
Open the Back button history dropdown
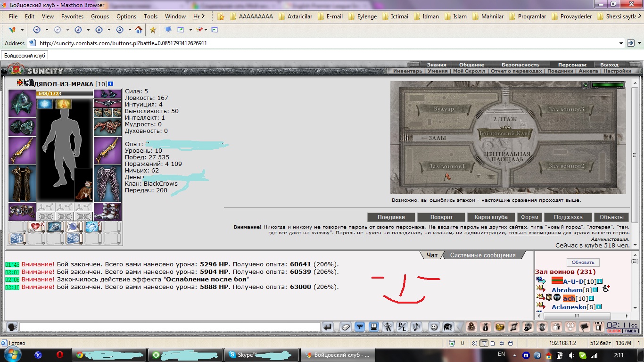47,30
